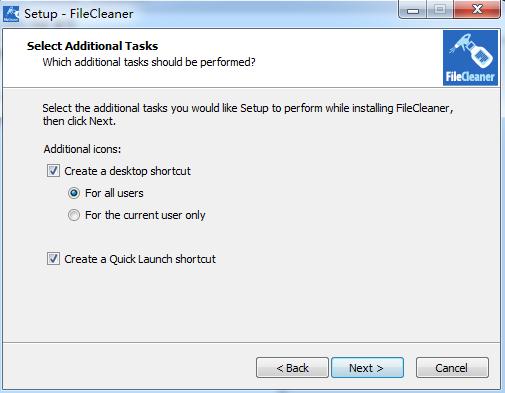The height and width of the screenshot is (393, 505).
Task: Toggle the Quick Launch shortcut checkbox
Action: 53,259
